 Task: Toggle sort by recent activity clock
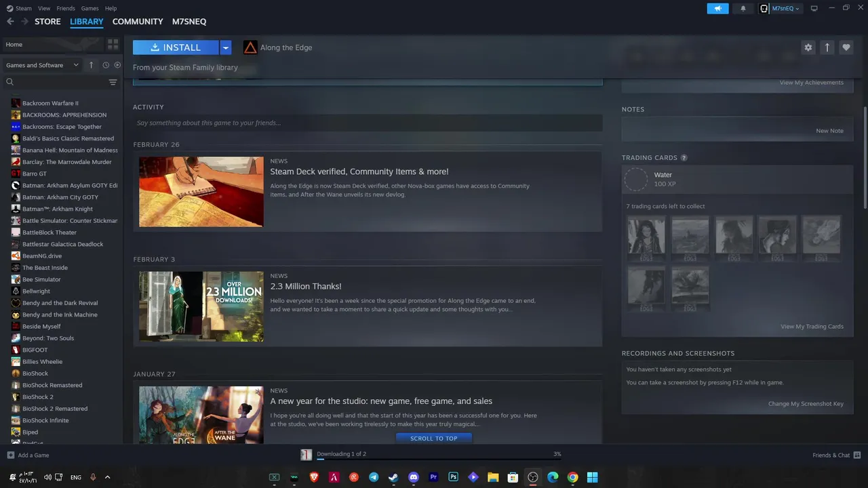tap(106, 65)
